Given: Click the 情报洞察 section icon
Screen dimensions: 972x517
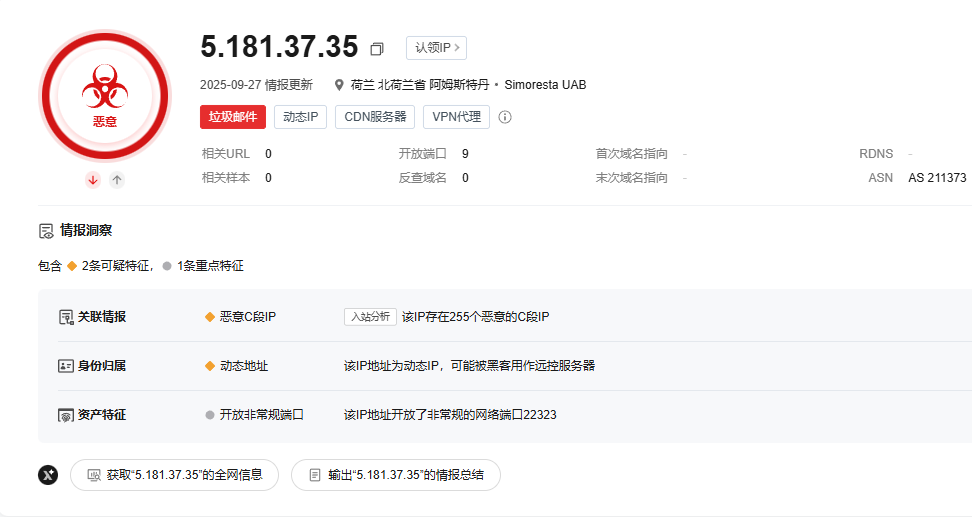Looking at the screenshot, I should (46, 231).
